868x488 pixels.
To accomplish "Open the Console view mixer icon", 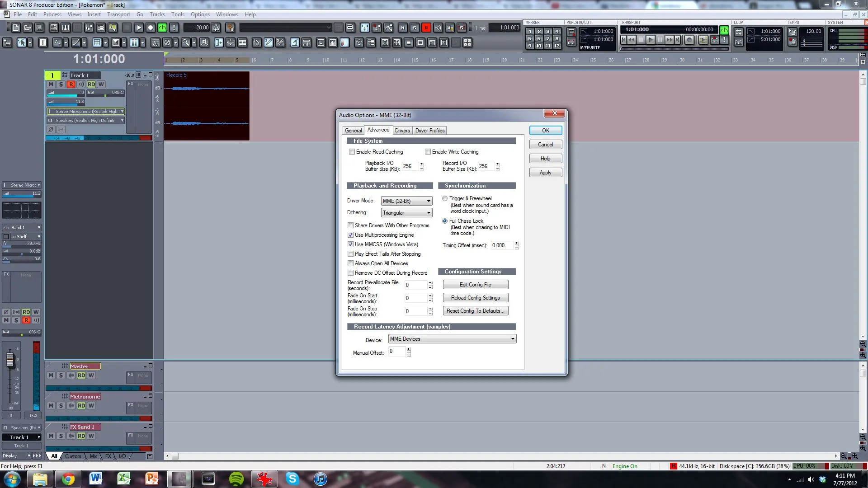I will coord(89,28).
